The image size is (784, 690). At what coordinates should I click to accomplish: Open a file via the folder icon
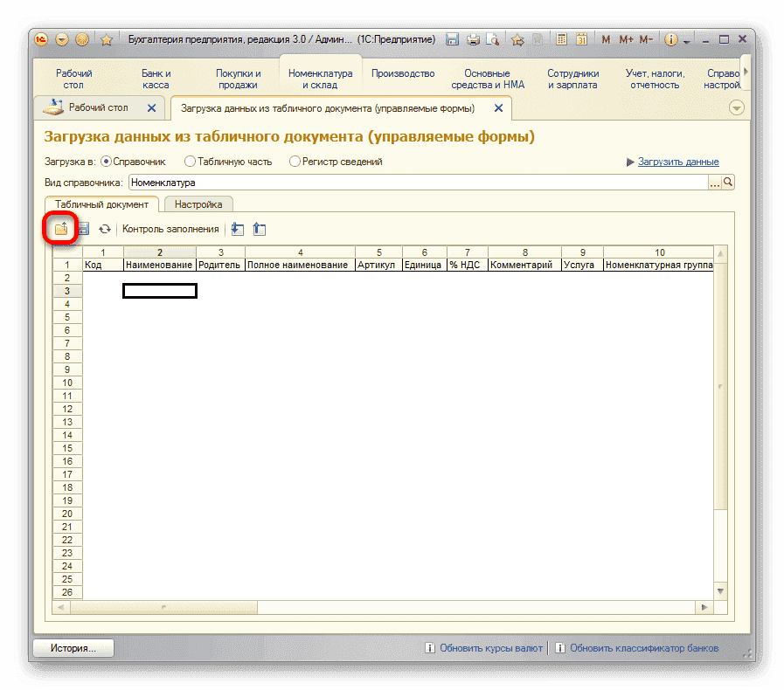(62, 229)
